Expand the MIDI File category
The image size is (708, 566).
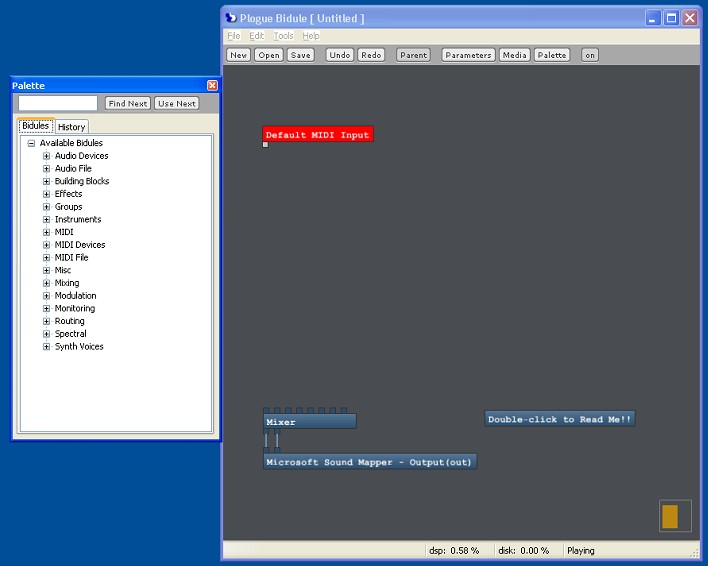[x=47, y=258]
